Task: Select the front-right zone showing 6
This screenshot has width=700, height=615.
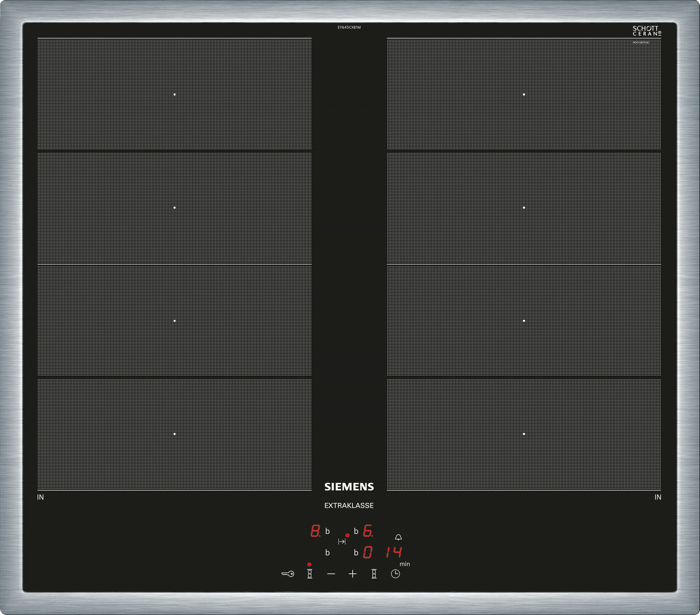Action: point(368,531)
